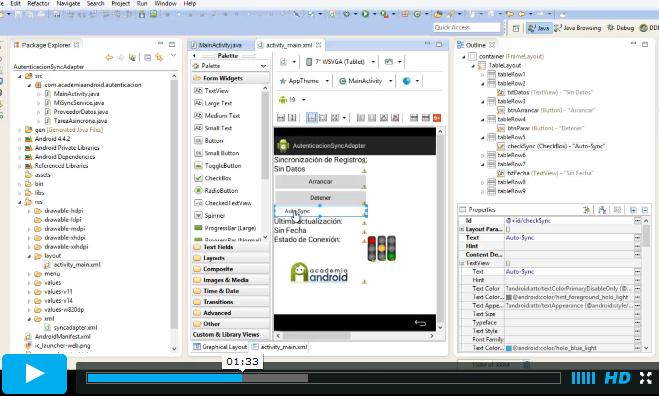Open the Open Perspective icon
The width and height of the screenshot is (659, 396).
click(x=516, y=28)
